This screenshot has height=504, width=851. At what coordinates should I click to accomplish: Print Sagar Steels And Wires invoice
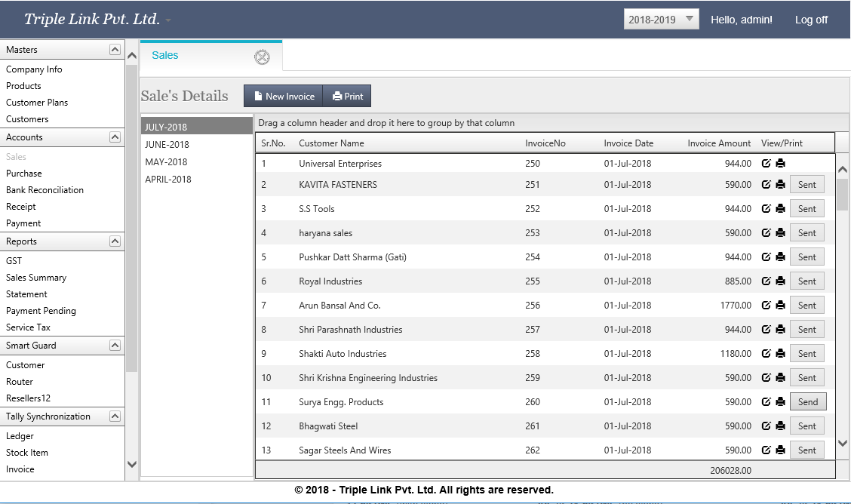click(x=780, y=450)
